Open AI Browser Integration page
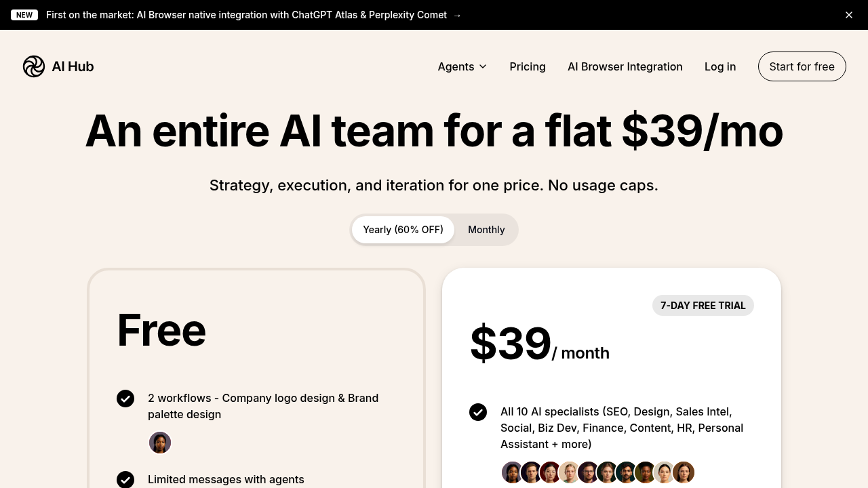This screenshot has width=868, height=488. 625,66
